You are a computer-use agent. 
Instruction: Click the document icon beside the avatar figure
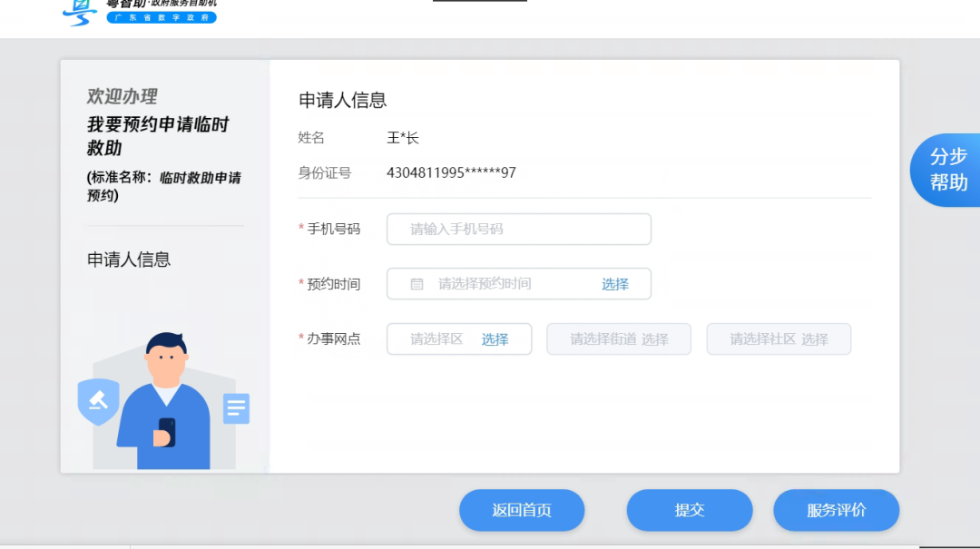coord(236,408)
